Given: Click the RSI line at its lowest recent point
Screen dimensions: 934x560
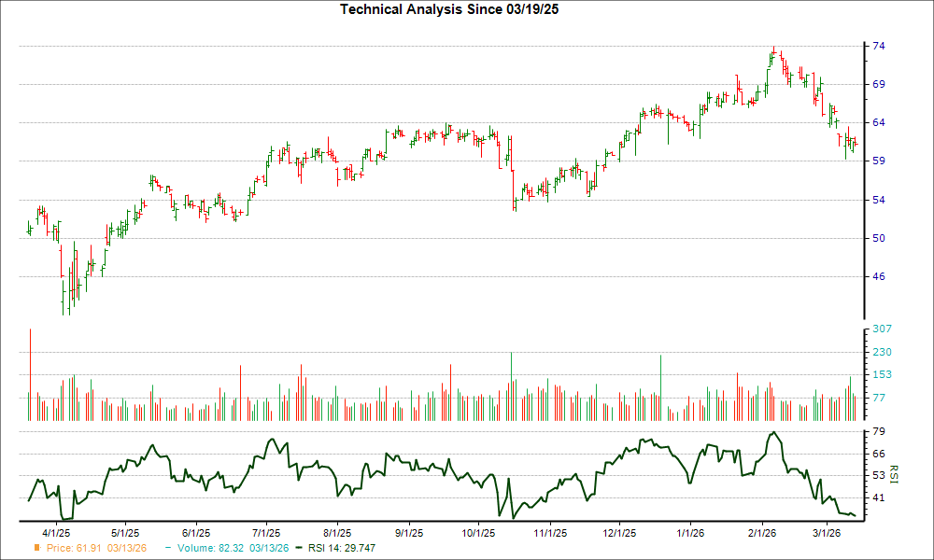Looking at the screenshot, I should pyautogui.click(x=855, y=515).
